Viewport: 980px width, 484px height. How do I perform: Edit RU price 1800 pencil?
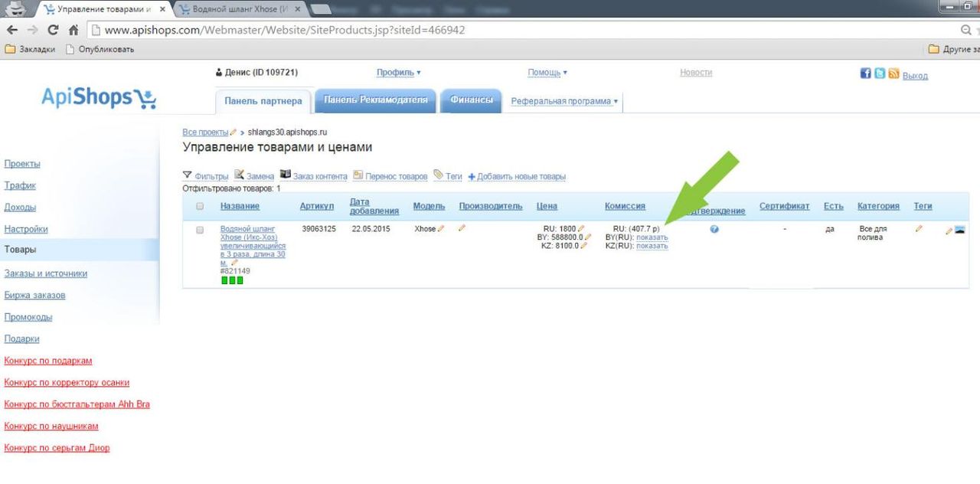[x=581, y=228]
